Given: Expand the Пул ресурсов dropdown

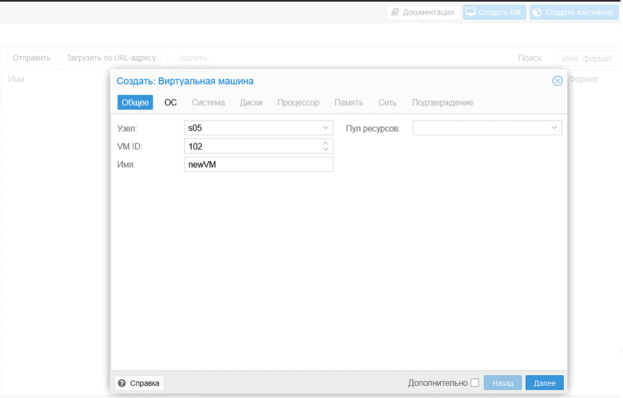Looking at the screenshot, I should (554, 128).
